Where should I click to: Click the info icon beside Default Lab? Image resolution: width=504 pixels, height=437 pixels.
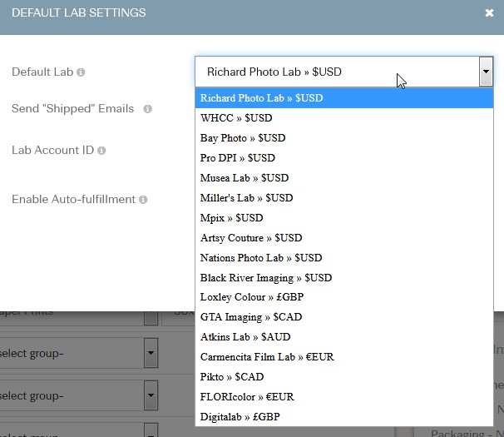(81, 72)
